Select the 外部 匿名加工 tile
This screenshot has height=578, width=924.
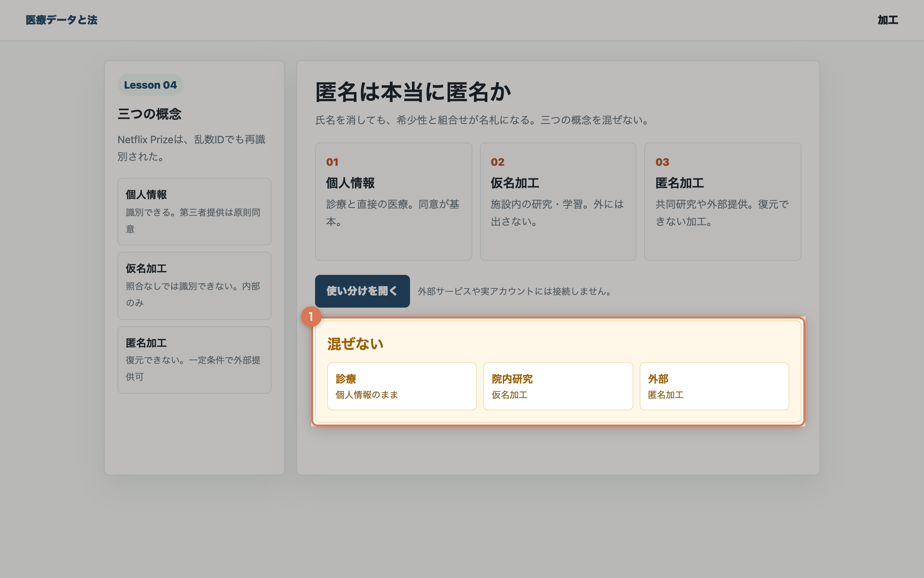(x=714, y=386)
